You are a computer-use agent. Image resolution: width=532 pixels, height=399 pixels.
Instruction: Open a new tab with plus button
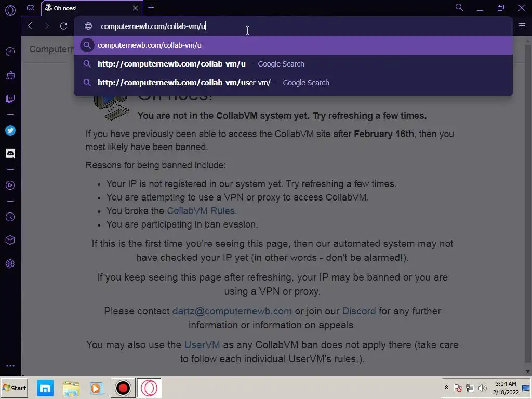click(151, 8)
